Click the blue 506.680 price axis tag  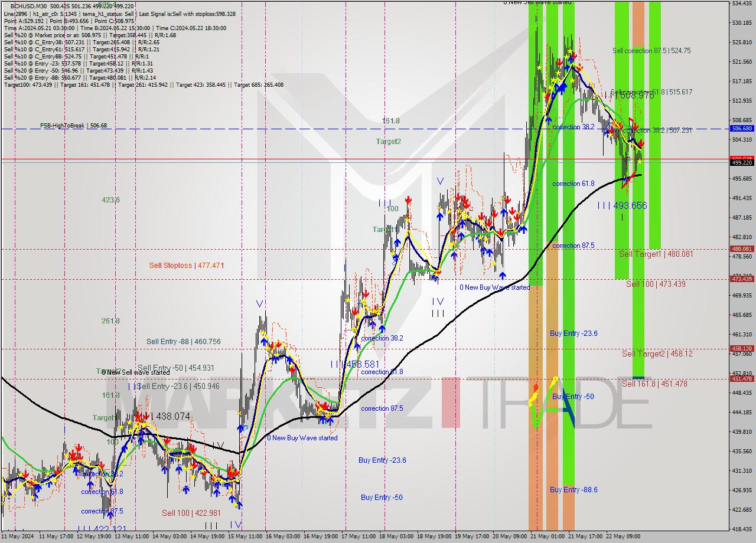pyautogui.click(x=742, y=128)
